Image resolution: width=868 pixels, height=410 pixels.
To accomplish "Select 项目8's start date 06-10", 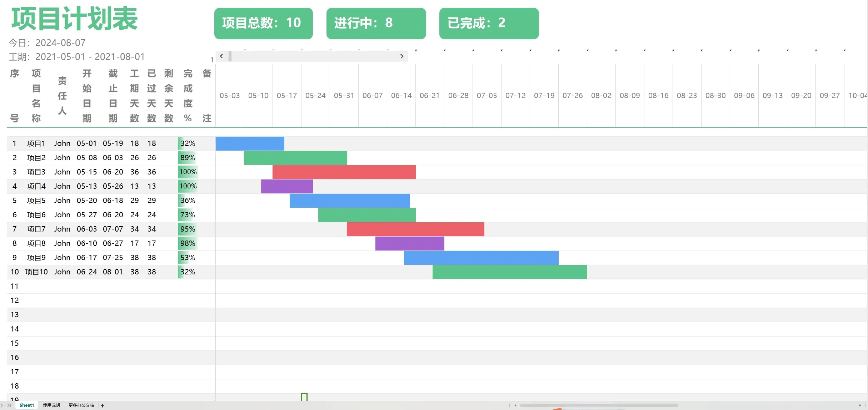I will click(x=87, y=243).
